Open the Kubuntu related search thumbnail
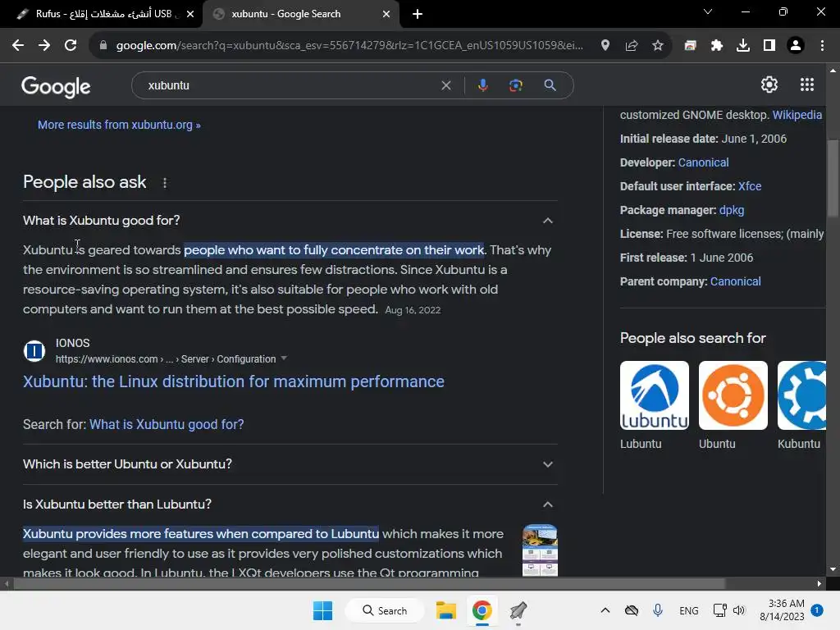 point(802,395)
